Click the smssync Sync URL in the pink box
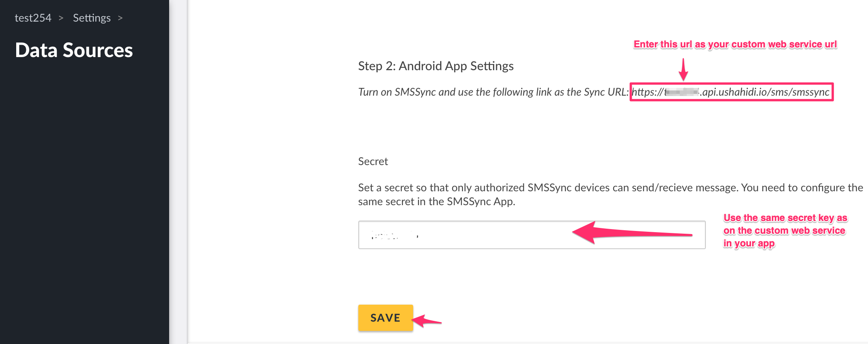This screenshot has height=344, width=868. pyautogui.click(x=765, y=92)
